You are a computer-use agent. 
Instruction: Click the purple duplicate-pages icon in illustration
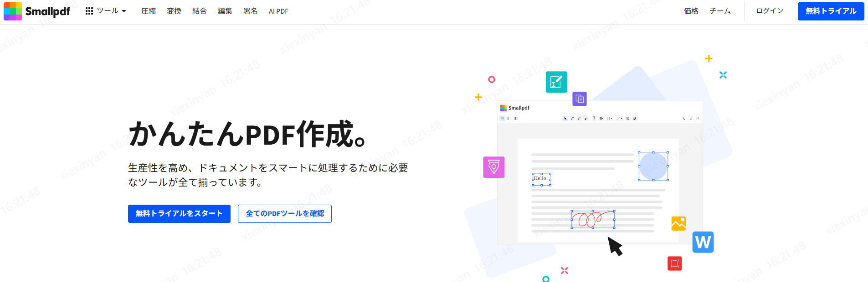coord(580,99)
